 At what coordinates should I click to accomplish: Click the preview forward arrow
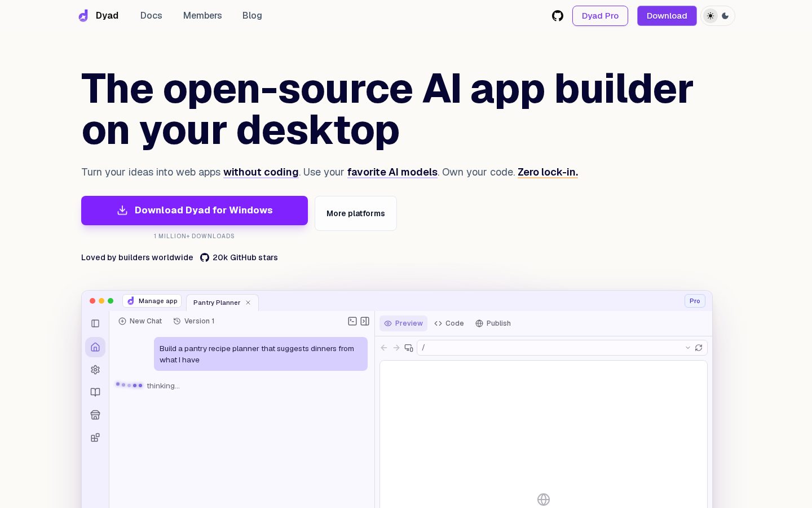(396, 348)
